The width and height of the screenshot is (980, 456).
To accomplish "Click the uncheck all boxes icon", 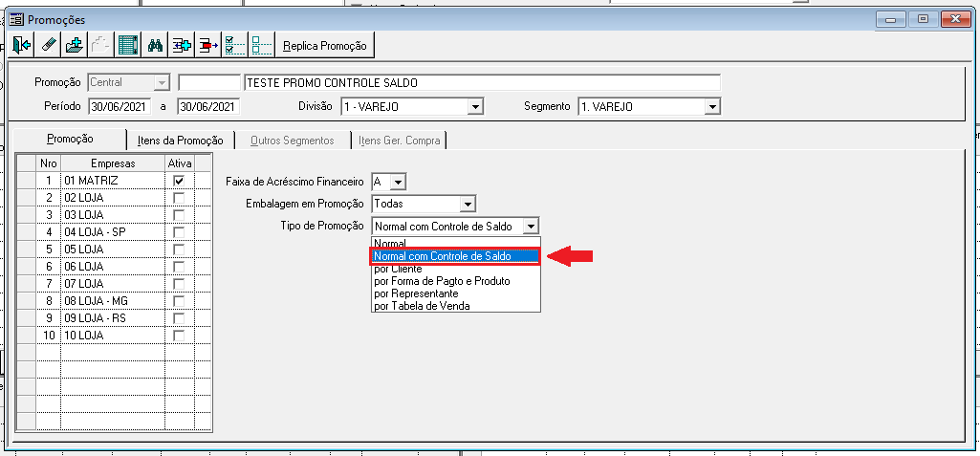I will (x=262, y=46).
